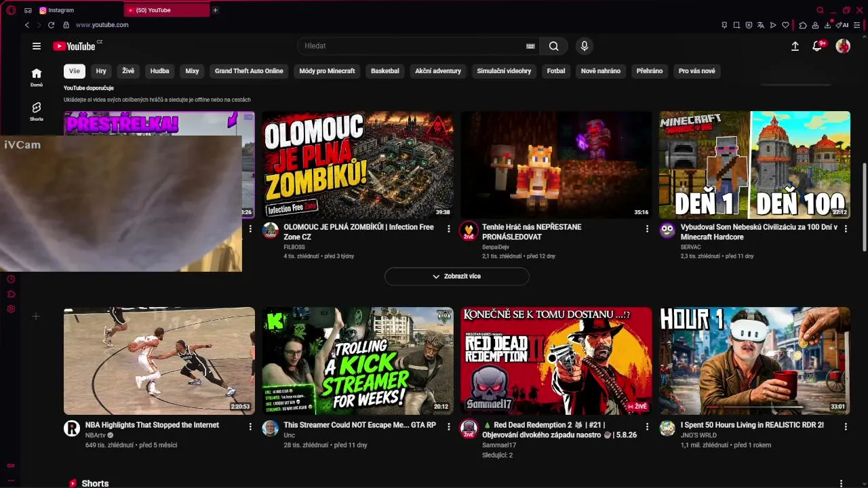Open options for This Streamer Could NOT Escape video

(x=449, y=427)
